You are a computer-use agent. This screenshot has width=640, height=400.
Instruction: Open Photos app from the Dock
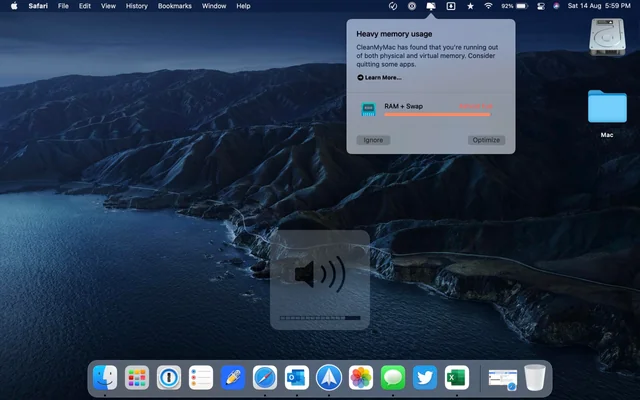[361, 378]
